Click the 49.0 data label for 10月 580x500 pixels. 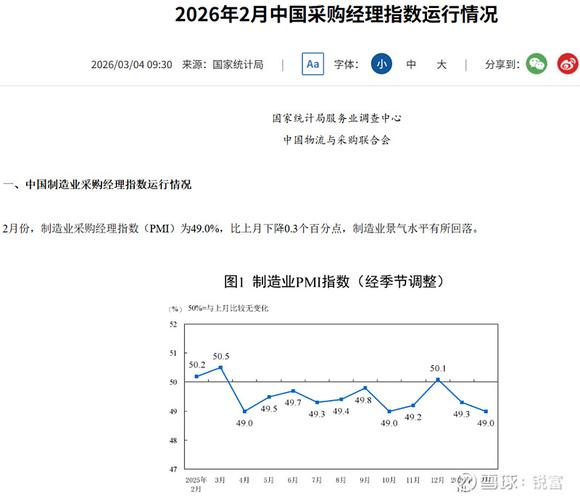[389, 423]
